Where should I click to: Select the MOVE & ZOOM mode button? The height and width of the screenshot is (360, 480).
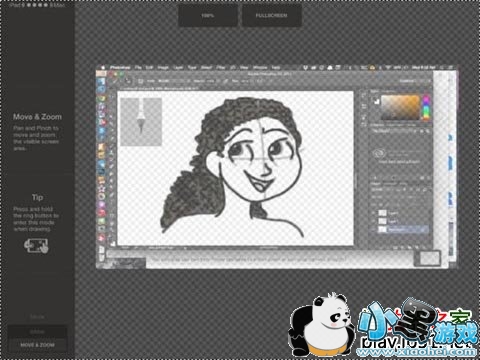click(x=37, y=345)
